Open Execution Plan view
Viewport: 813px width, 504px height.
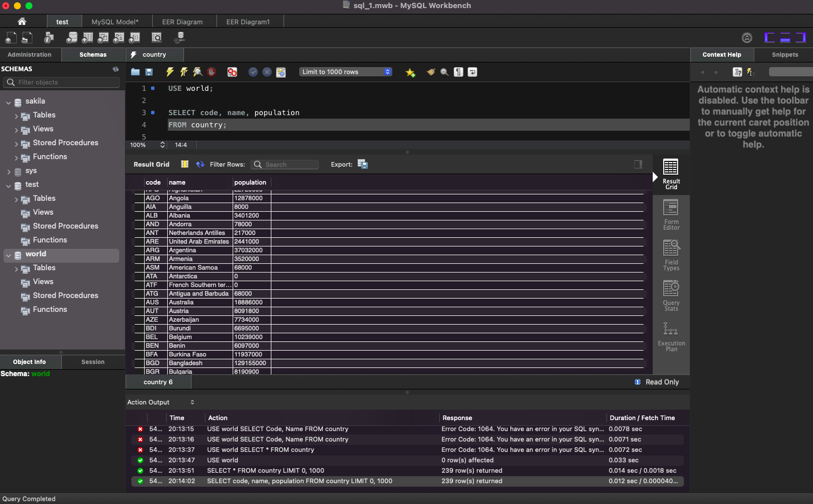[671, 336]
